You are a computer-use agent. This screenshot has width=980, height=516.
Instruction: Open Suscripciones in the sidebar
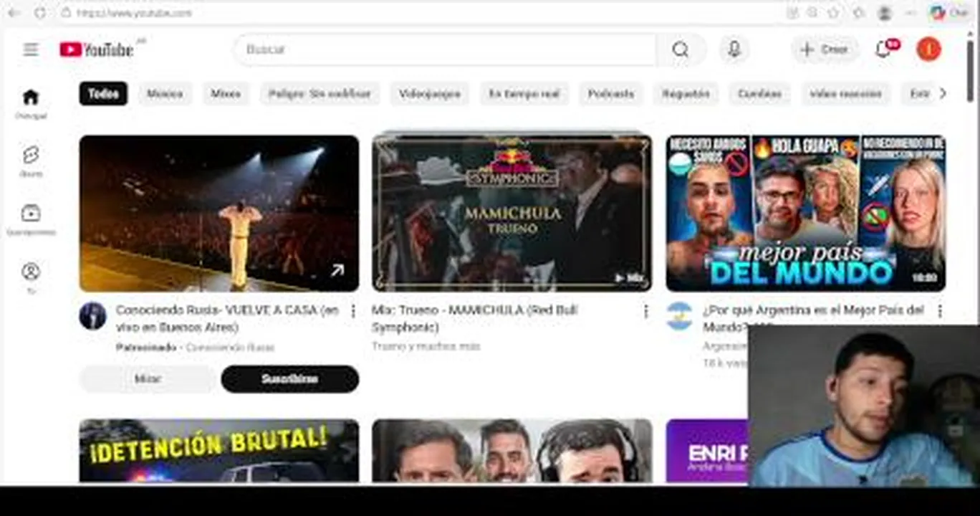click(x=31, y=220)
